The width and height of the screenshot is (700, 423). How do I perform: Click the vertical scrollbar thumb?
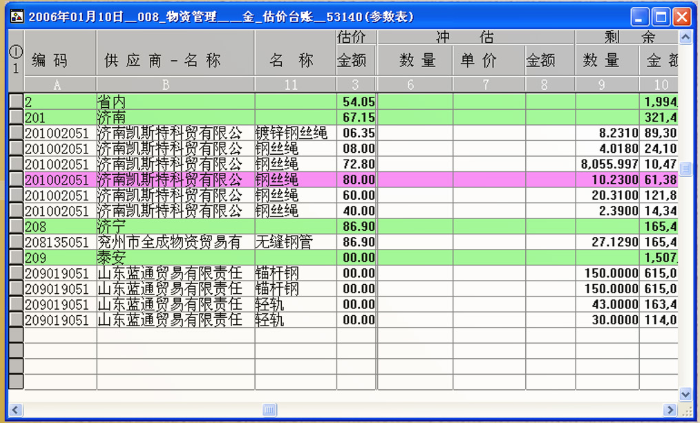686,168
